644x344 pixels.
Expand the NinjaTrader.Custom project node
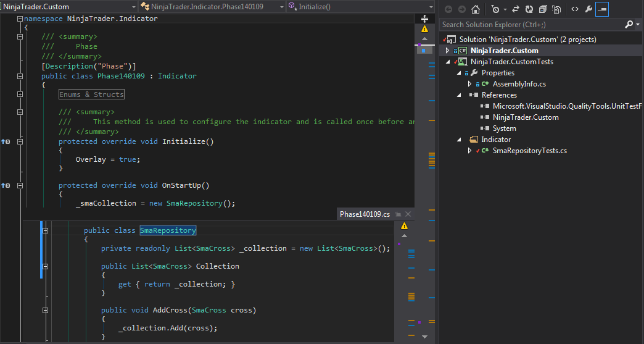448,51
